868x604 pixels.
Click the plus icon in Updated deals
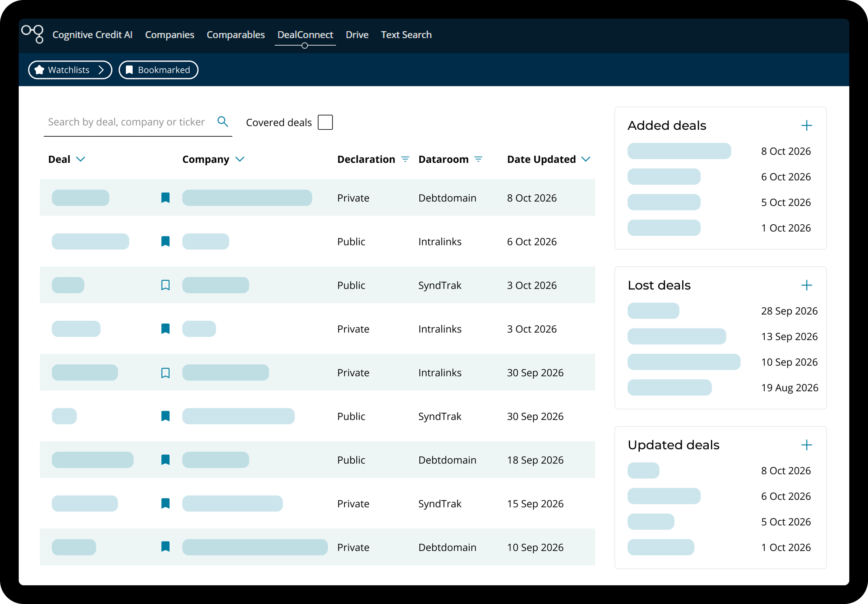point(806,445)
